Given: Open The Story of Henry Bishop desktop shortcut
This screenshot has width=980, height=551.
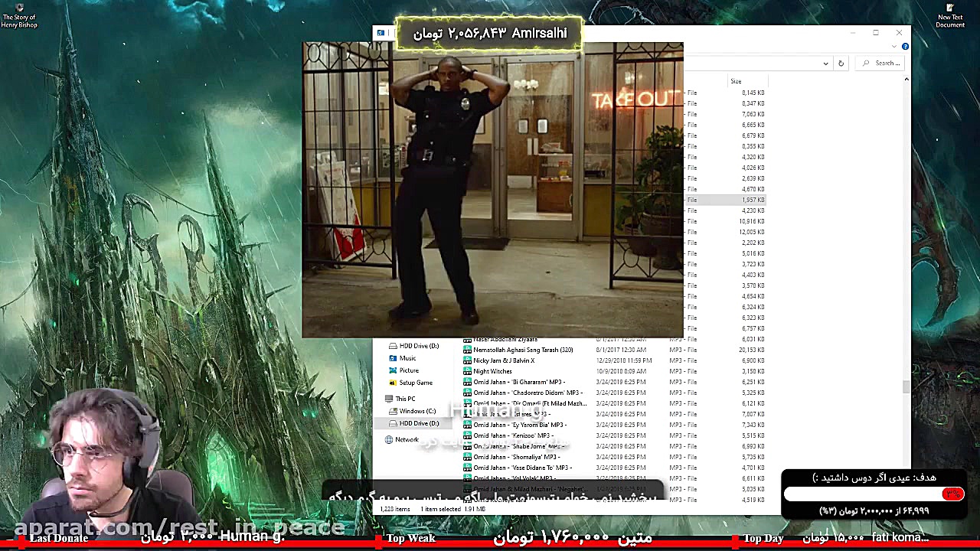Looking at the screenshot, I should tap(19, 16).
